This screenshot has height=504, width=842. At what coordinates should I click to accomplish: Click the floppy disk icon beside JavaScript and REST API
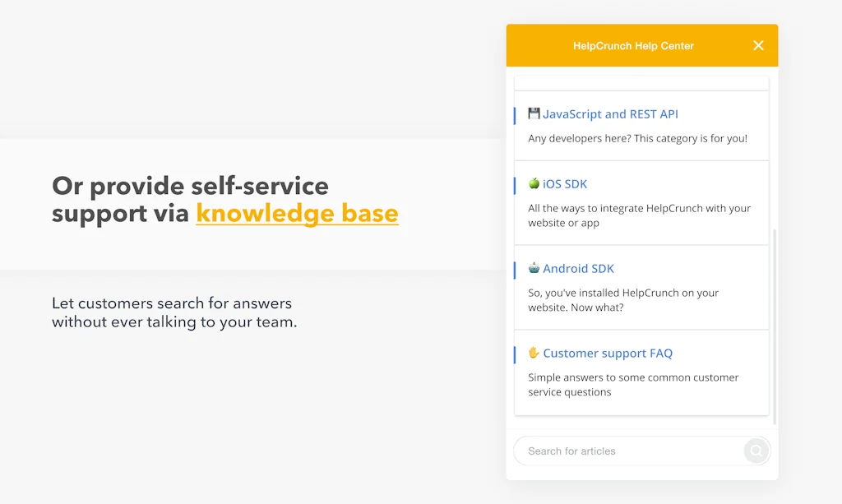tap(536, 113)
